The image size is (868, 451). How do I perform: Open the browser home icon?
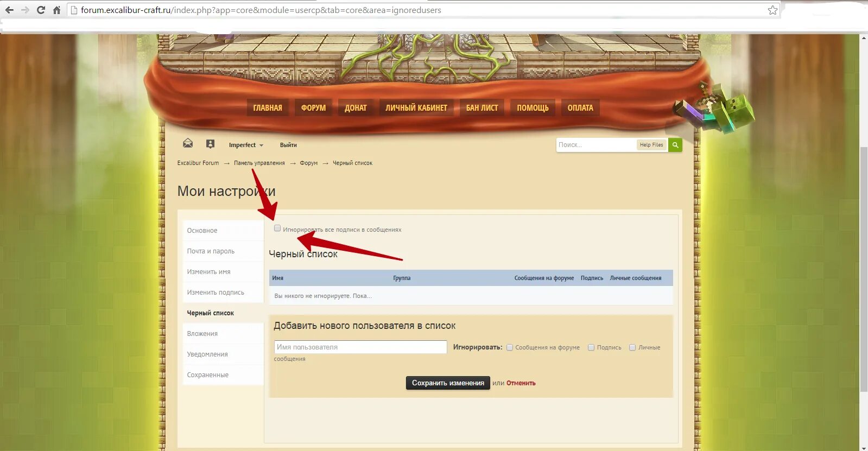(56, 10)
